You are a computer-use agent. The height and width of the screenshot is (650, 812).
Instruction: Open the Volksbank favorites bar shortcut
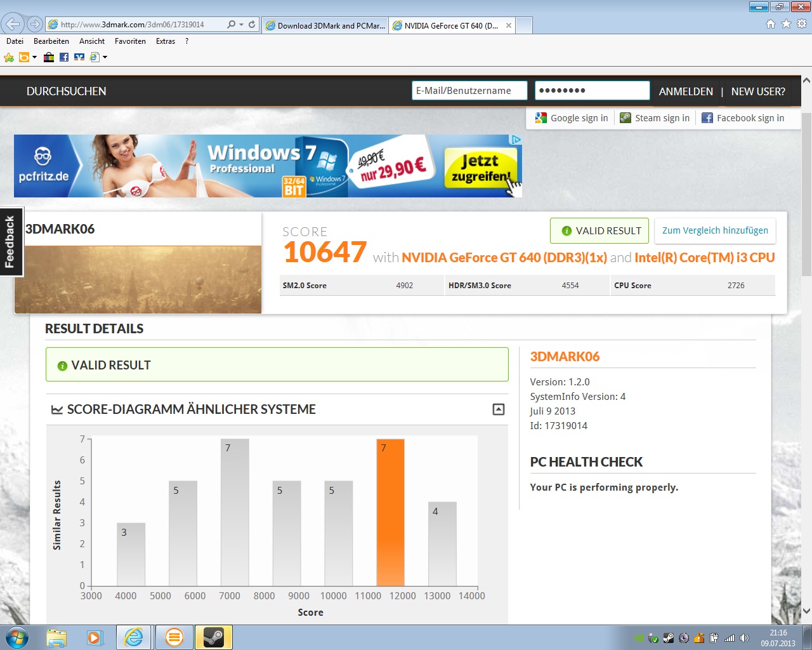(79, 57)
